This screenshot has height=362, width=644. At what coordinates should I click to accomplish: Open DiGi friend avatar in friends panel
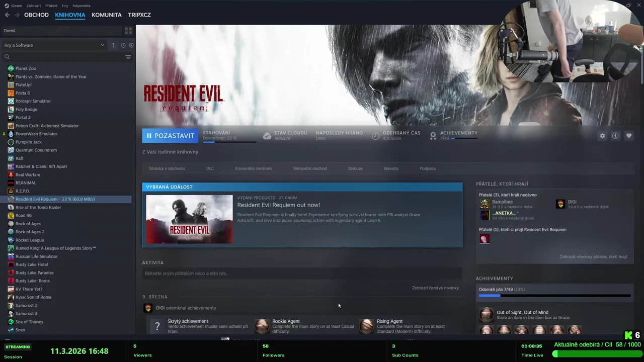560,204
